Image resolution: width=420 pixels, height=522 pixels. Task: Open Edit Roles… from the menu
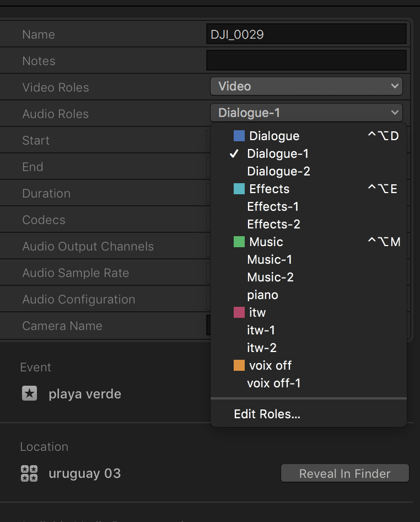(x=267, y=414)
